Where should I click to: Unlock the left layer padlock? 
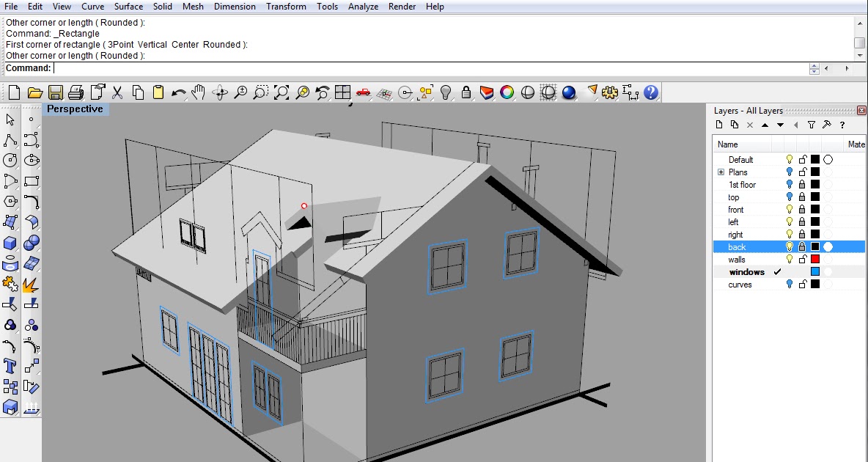click(x=802, y=221)
